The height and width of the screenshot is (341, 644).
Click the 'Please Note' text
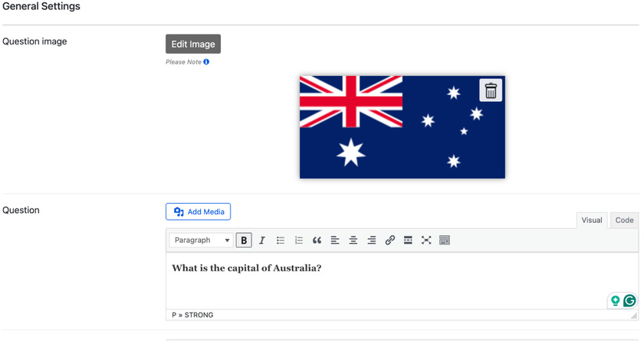[183, 62]
